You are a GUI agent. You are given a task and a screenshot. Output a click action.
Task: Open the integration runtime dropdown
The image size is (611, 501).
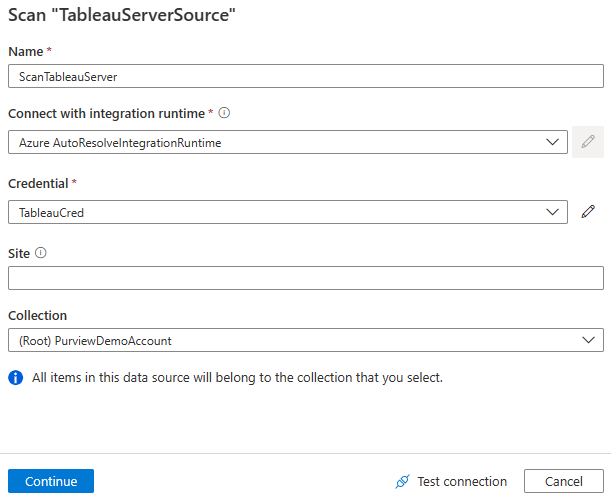click(280, 142)
